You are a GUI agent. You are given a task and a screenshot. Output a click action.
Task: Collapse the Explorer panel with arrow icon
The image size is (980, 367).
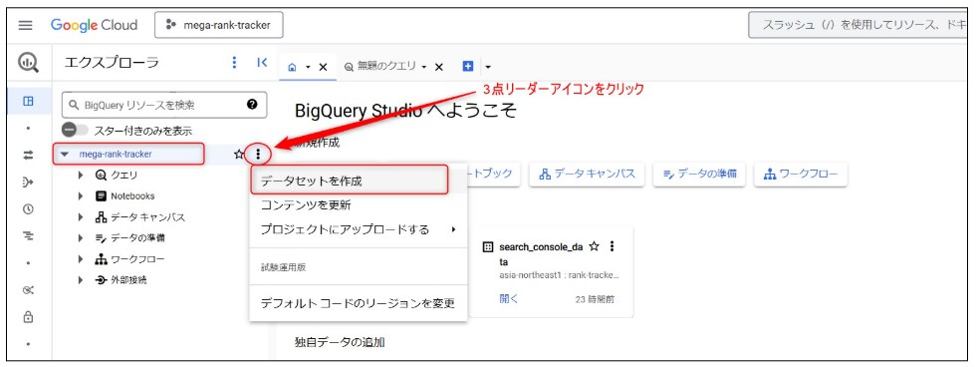(x=262, y=62)
